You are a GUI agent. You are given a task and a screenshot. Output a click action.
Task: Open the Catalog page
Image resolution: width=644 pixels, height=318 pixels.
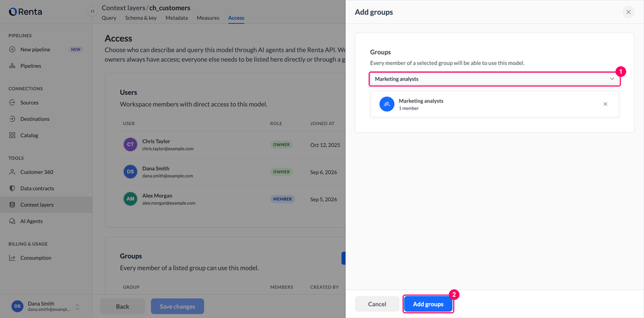tap(46, 135)
